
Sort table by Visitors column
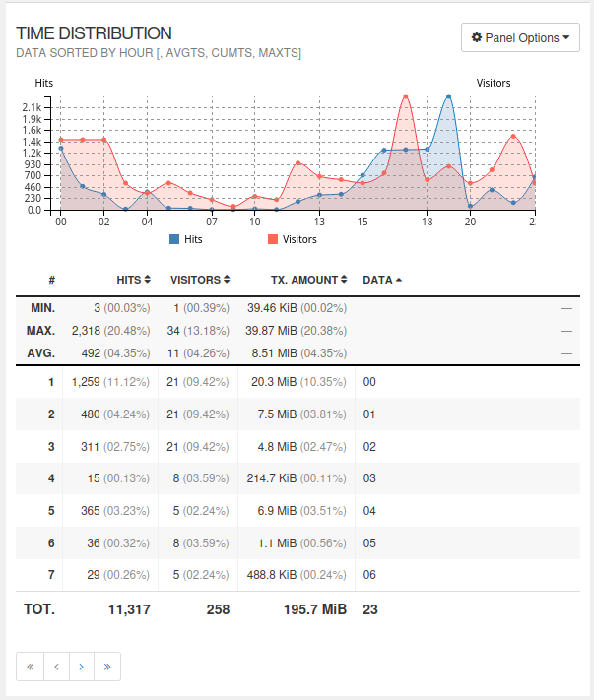(200, 280)
